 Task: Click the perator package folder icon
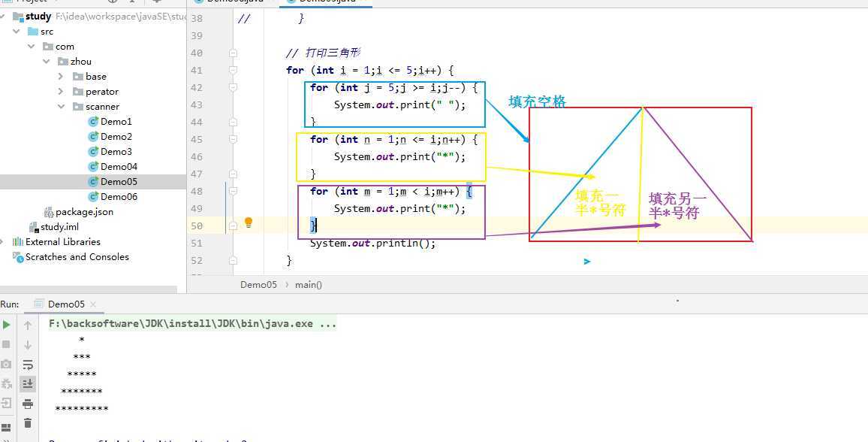78,92
